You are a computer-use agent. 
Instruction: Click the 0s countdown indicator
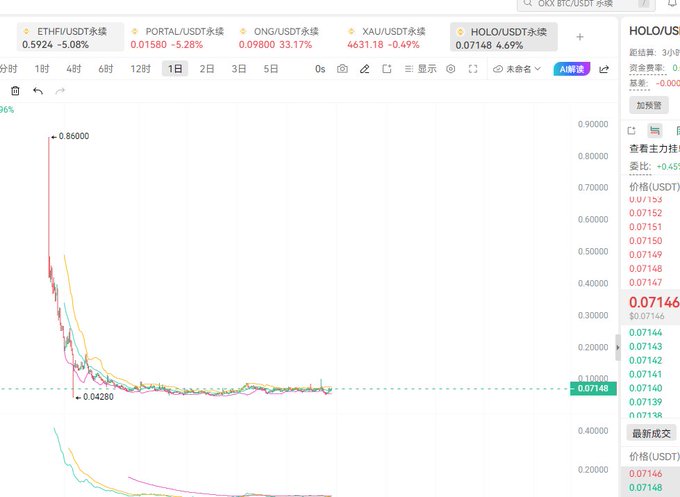coord(320,69)
